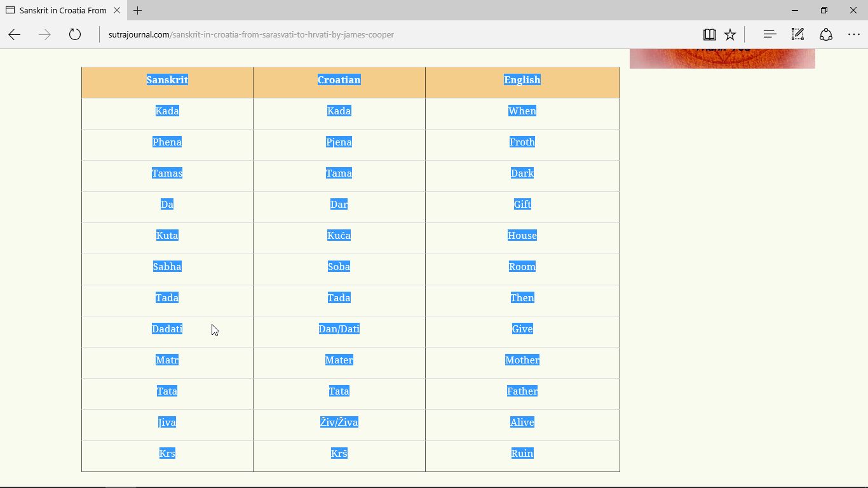Go back to the previous page
Viewport: 868px width, 488px height.
click(15, 34)
